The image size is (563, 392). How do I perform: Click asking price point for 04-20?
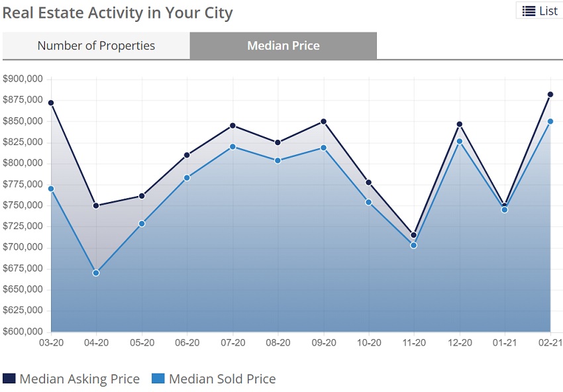tap(96, 205)
